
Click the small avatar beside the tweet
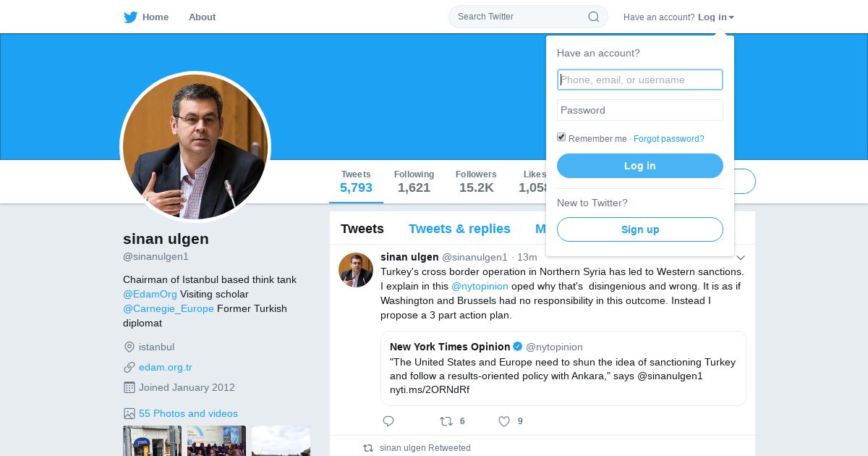(x=356, y=270)
